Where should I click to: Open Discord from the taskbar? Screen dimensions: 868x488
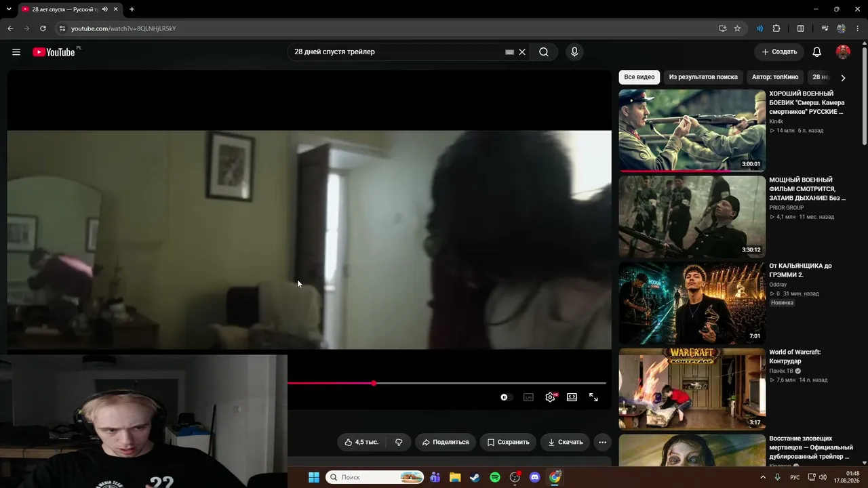click(x=534, y=477)
